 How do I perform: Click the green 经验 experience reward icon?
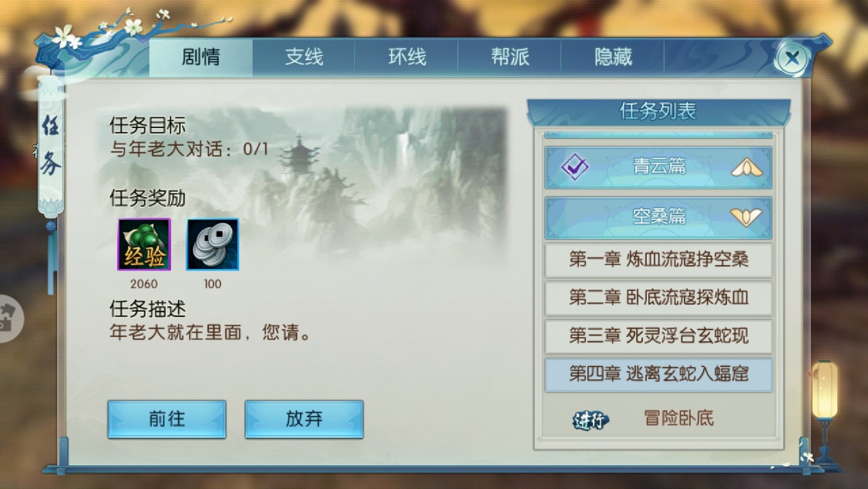(144, 244)
